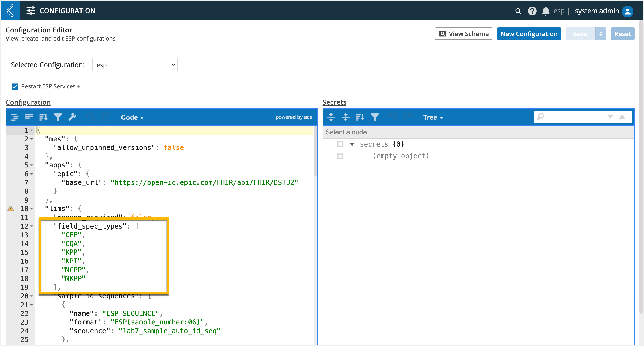Click undo in the Configuration editor toolbar

(91, 117)
